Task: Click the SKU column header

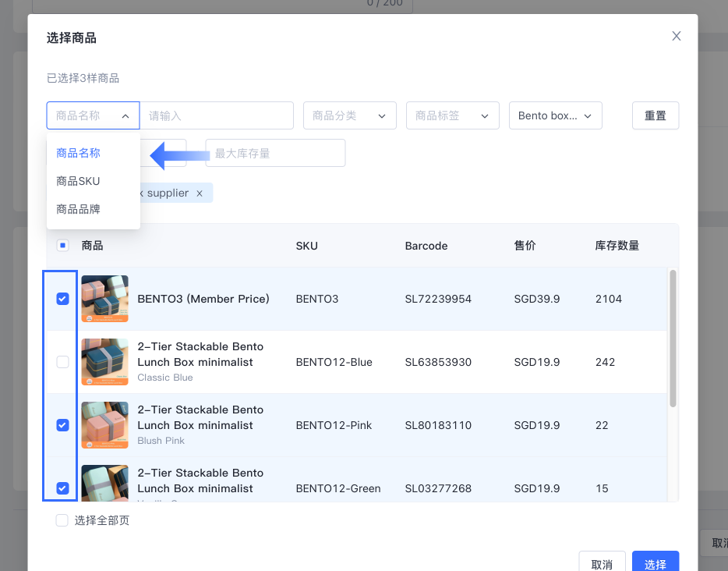Action: pos(307,246)
